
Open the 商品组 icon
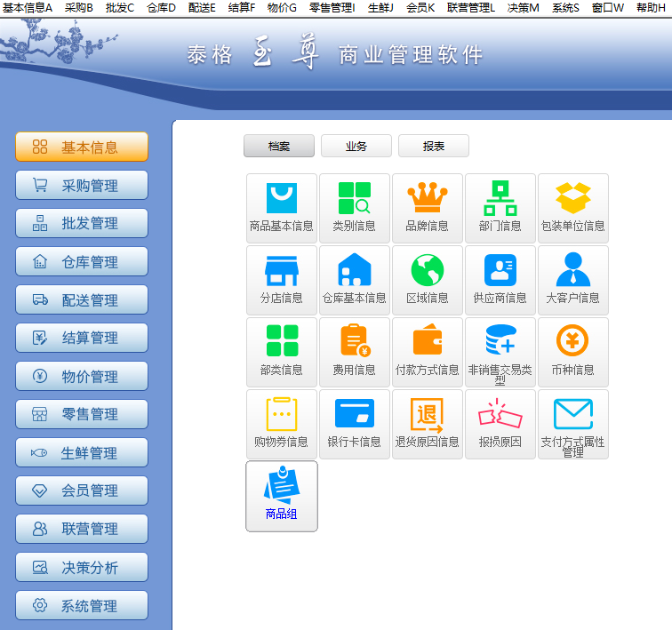click(x=281, y=495)
